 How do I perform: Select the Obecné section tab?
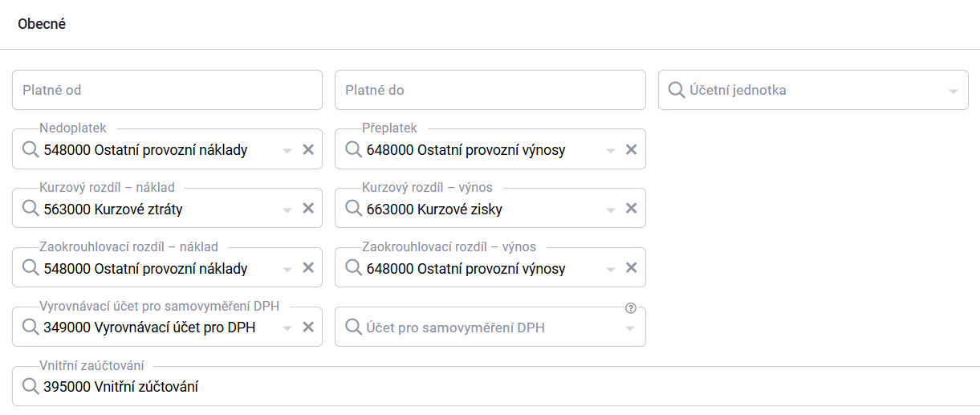(x=42, y=24)
